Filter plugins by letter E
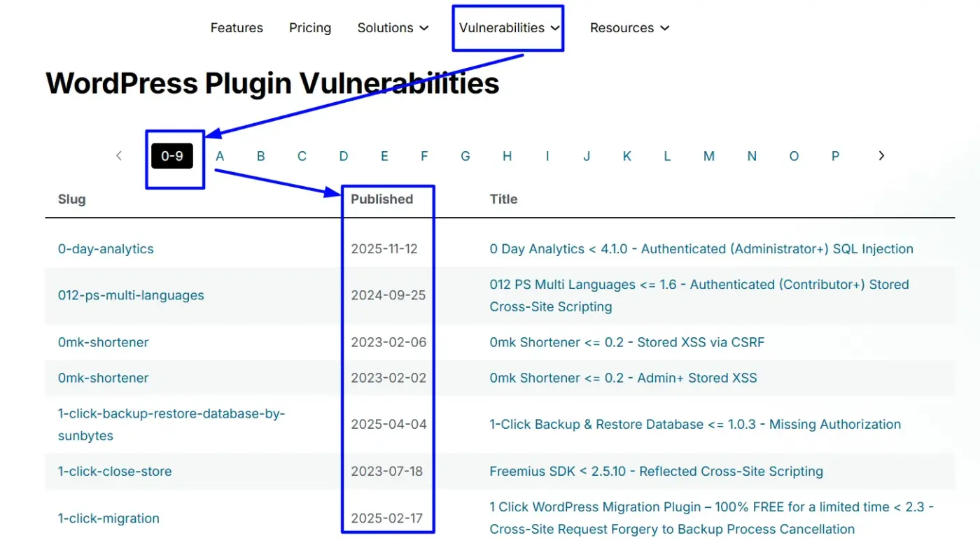The width and height of the screenshot is (980, 545). (384, 156)
